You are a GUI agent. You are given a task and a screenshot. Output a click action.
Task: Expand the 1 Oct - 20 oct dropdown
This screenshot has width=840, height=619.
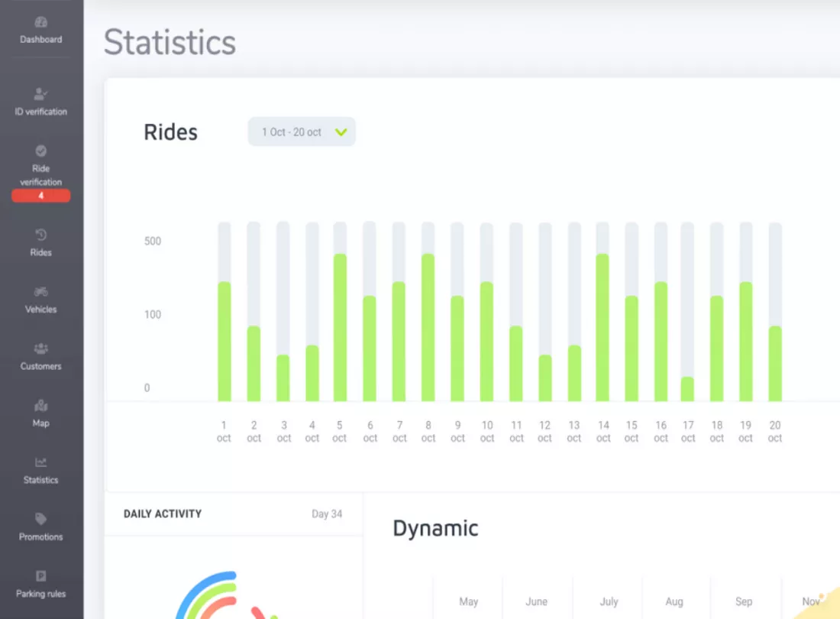pos(302,132)
